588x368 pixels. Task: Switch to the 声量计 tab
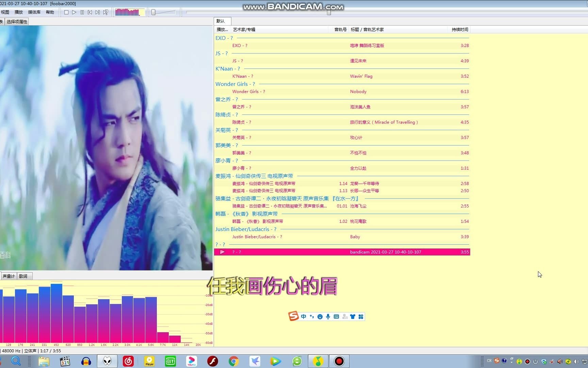point(9,276)
